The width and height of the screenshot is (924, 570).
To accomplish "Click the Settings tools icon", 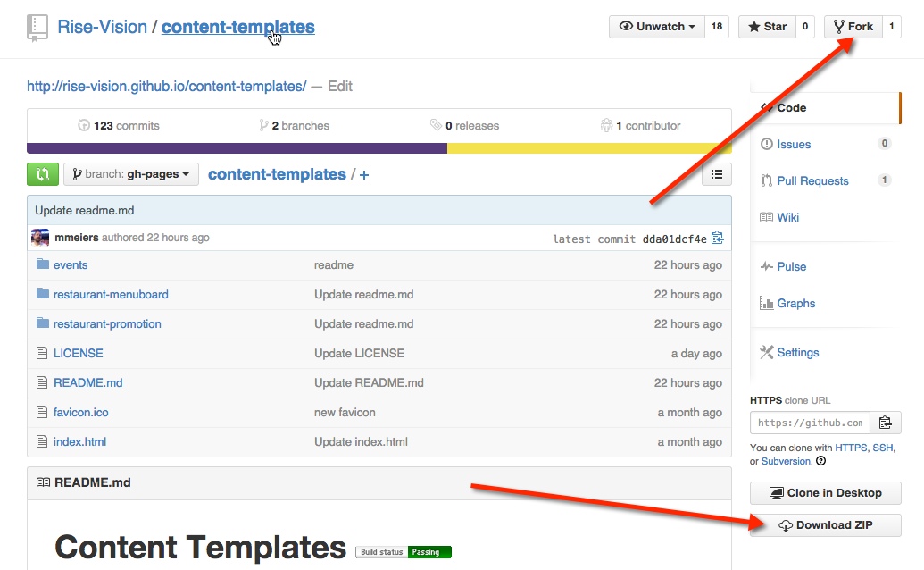I will [x=767, y=353].
